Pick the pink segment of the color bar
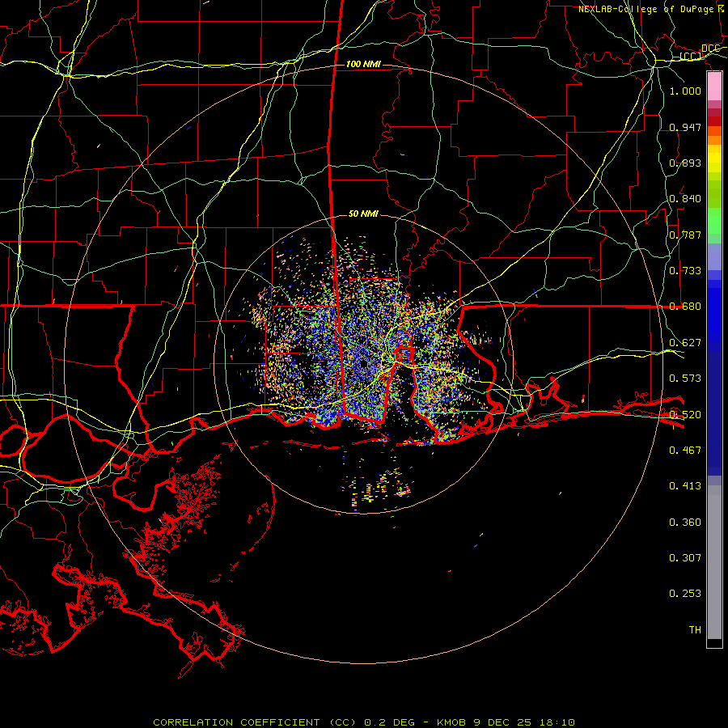This screenshot has height=728, width=728. pyautogui.click(x=714, y=87)
